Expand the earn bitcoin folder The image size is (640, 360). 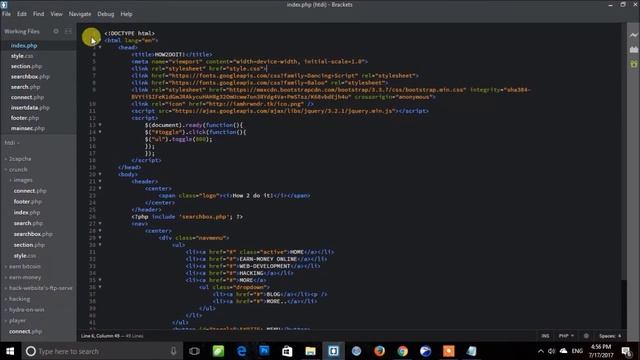click(x=24, y=267)
